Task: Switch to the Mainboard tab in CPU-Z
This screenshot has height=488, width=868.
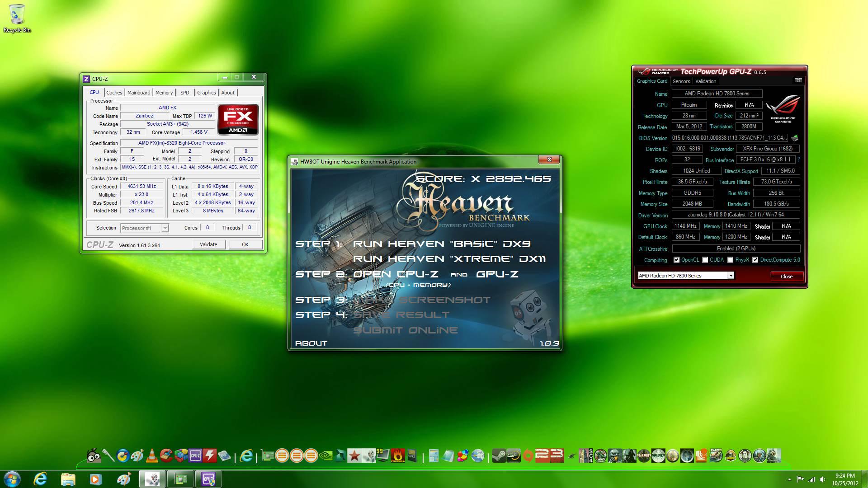Action: pyautogui.click(x=139, y=93)
